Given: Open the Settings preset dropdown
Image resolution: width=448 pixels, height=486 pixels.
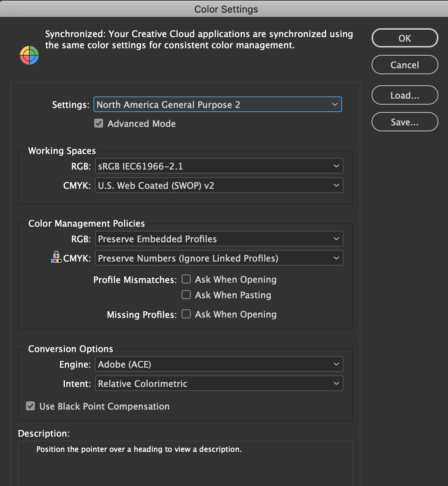Looking at the screenshot, I should pos(218,104).
